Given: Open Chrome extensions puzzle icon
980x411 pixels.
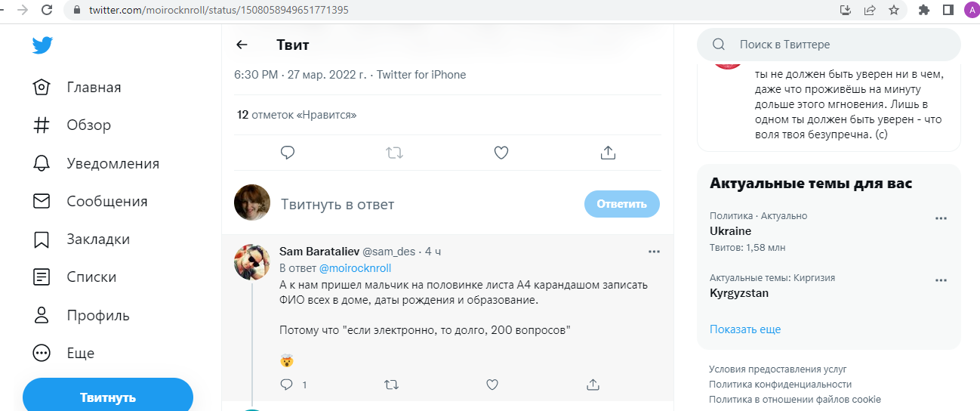Looking at the screenshot, I should pos(923,10).
